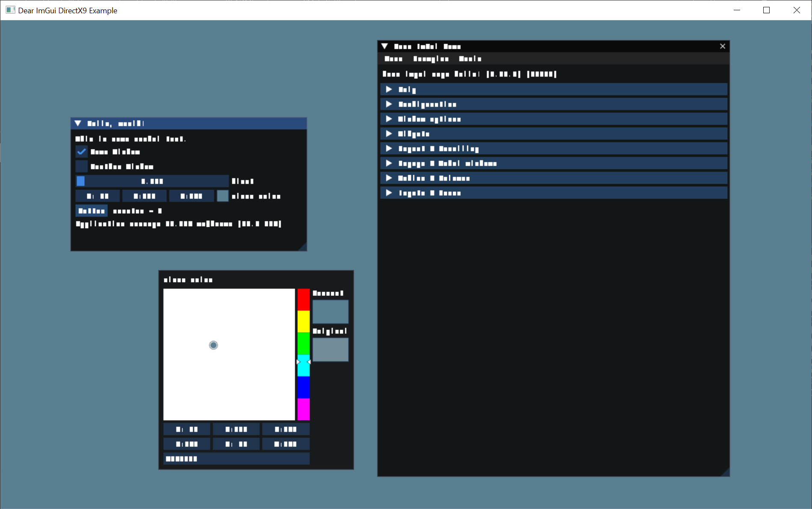
Task: Click the yellow segment of the hue bar
Action: pyautogui.click(x=303, y=321)
